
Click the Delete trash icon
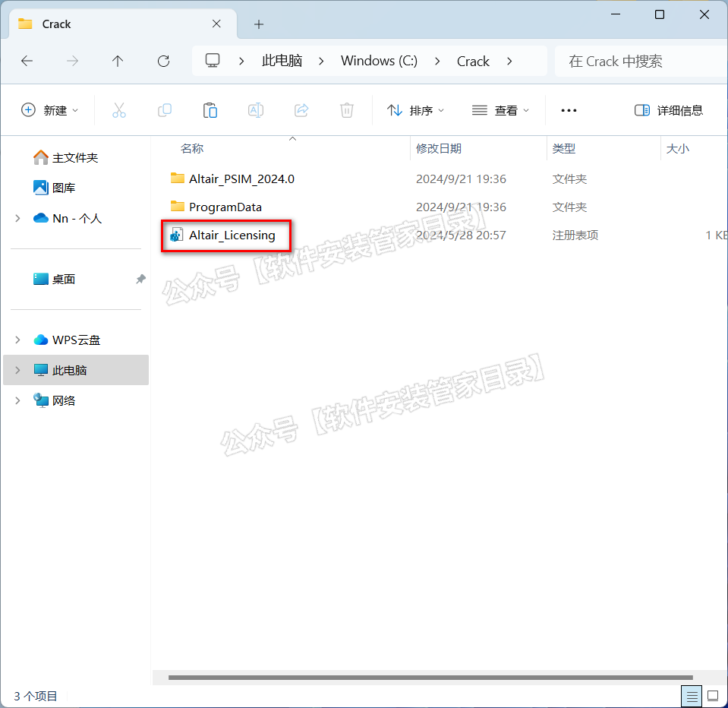(347, 111)
